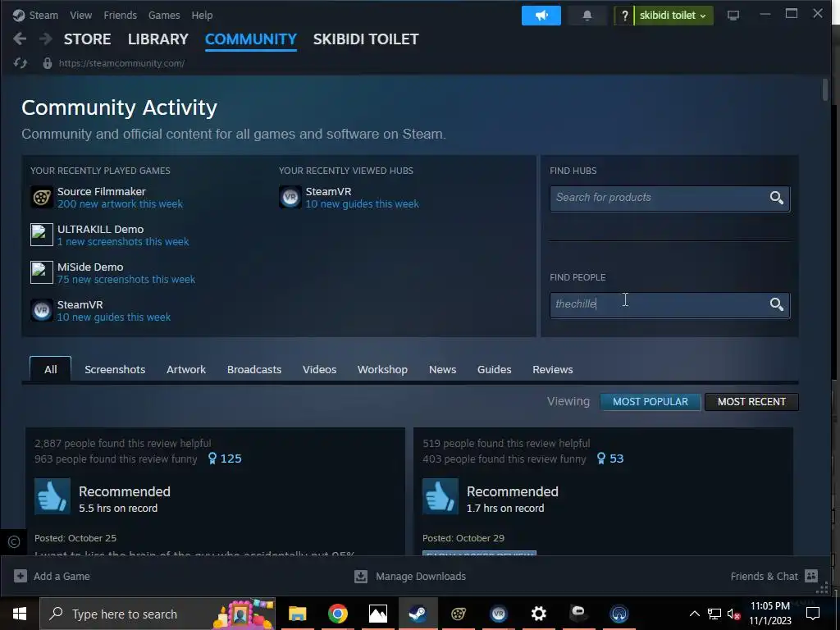Viewport: 840px width, 630px height.
Task: Click the Steam logo menu icon
Action: [x=19, y=16]
